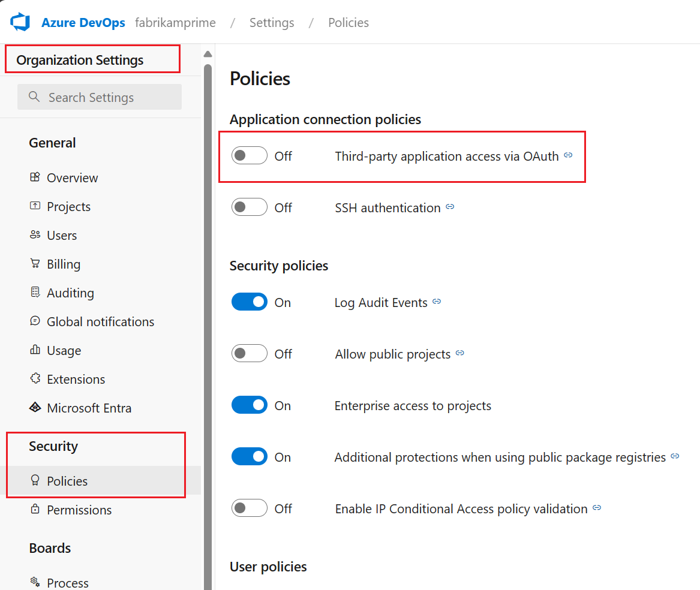
Task: Toggle Additional protections for public package registries
Action: pos(249,456)
